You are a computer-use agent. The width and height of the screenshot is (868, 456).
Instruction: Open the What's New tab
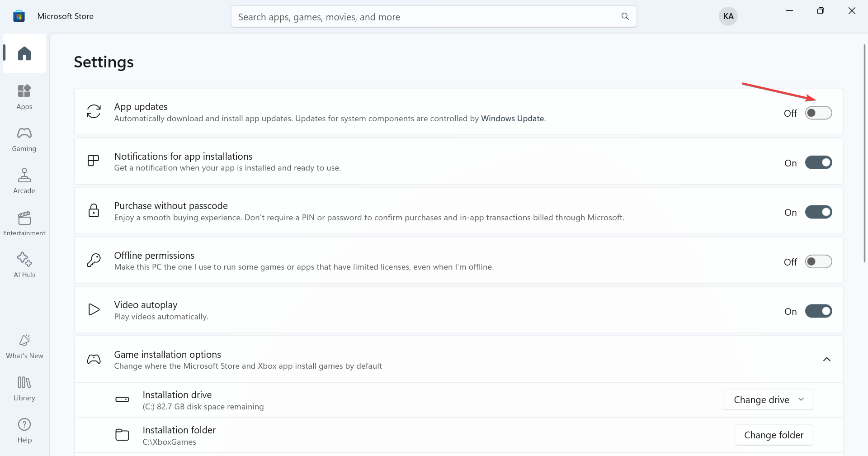tap(24, 346)
